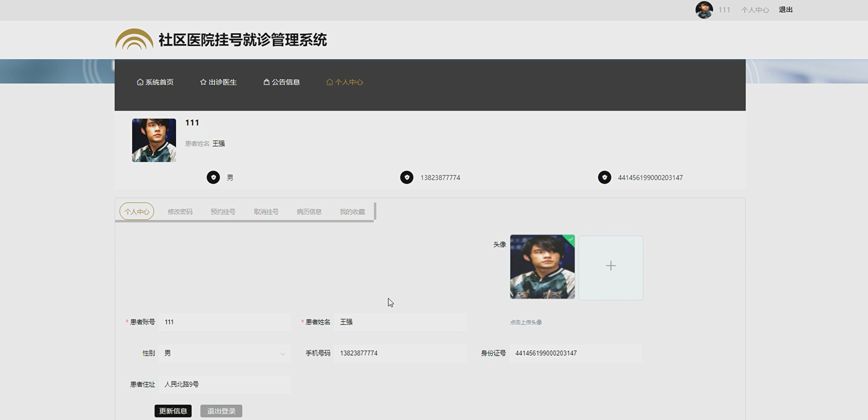Click username 111 in top bar
This screenshot has width=868, height=420.
pos(724,10)
